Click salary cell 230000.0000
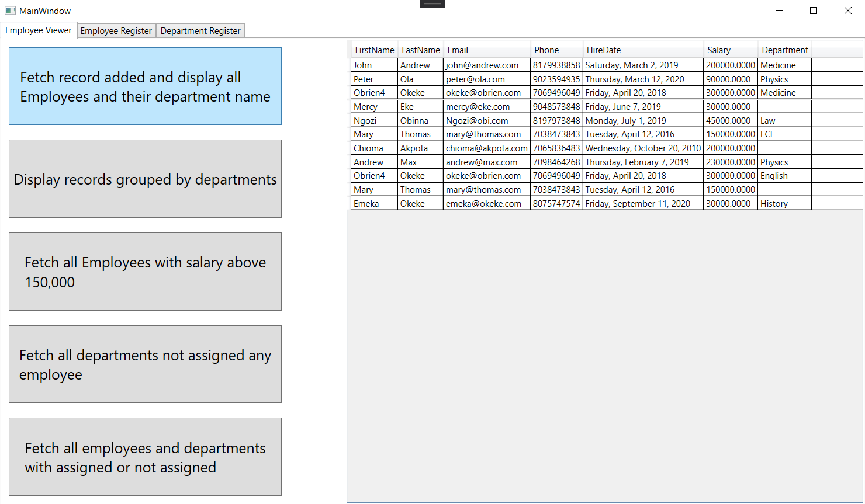 coord(731,162)
